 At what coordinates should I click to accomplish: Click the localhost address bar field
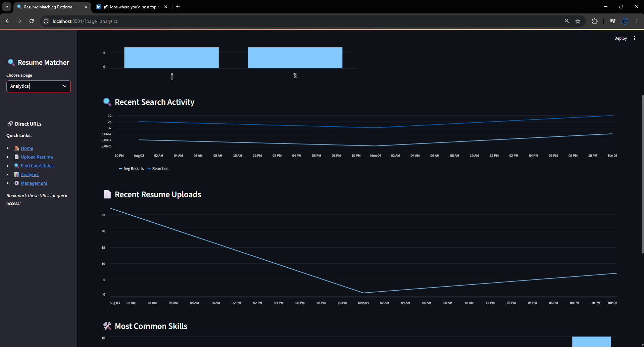pos(302,21)
